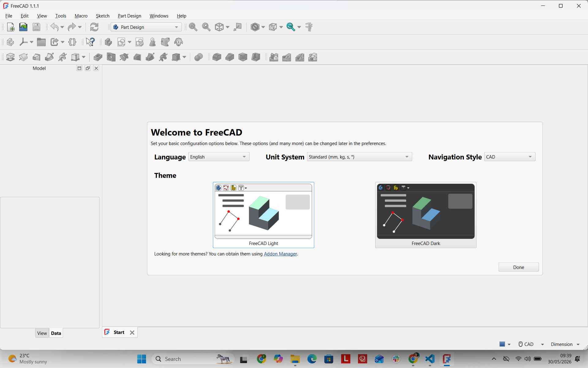Click the Boolean operation spheres icon
This screenshot has width=588, height=368.
(x=199, y=57)
